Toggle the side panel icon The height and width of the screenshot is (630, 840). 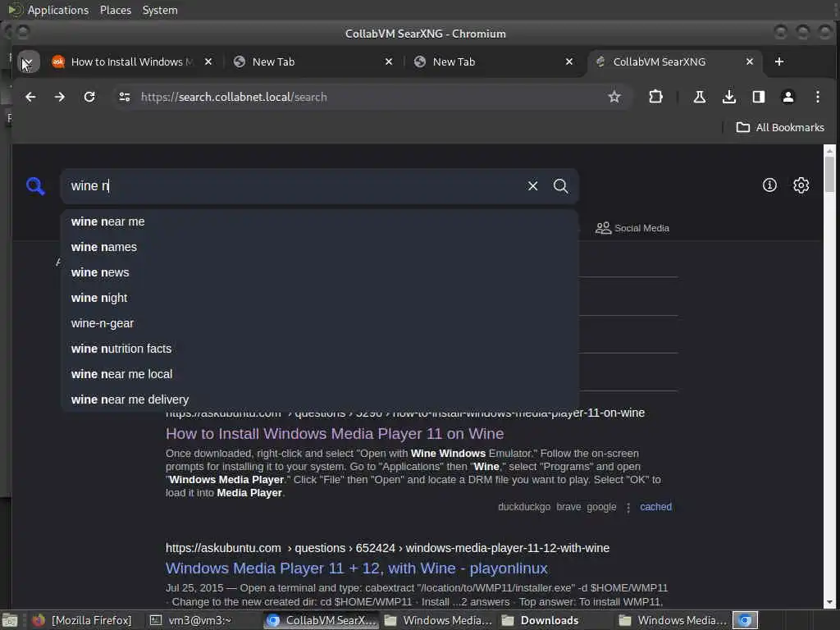[x=758, y=97]
